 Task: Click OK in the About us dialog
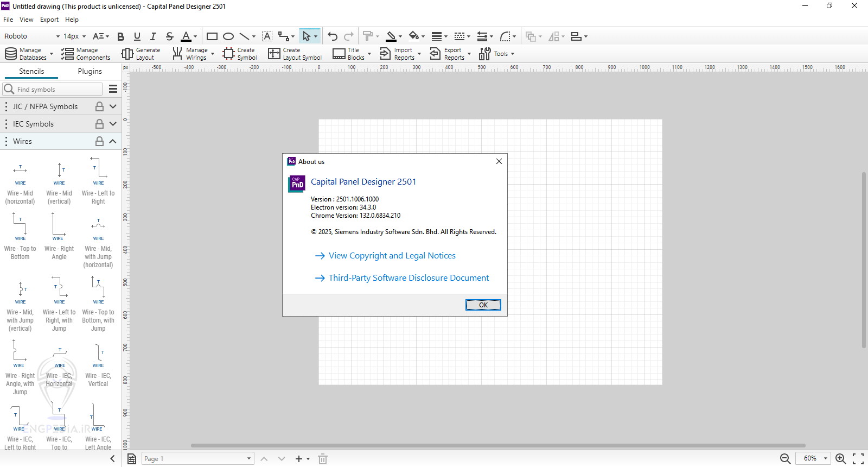coord(483,305)
